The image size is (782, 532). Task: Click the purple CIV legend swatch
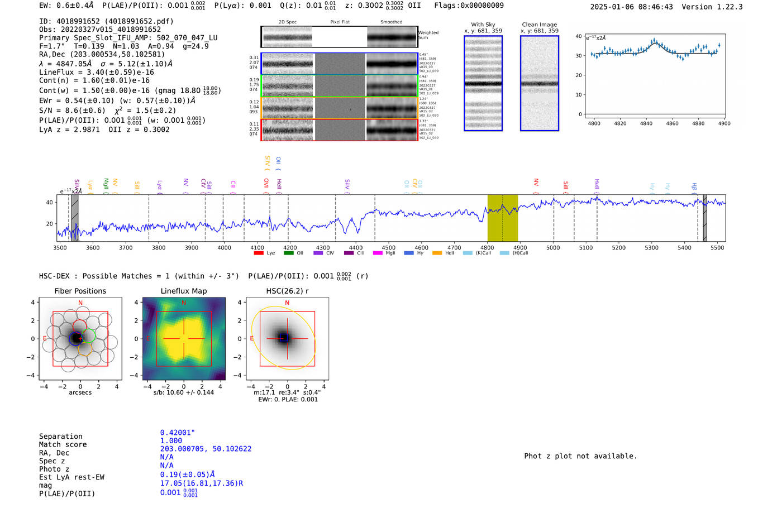(x=318, y=253)
